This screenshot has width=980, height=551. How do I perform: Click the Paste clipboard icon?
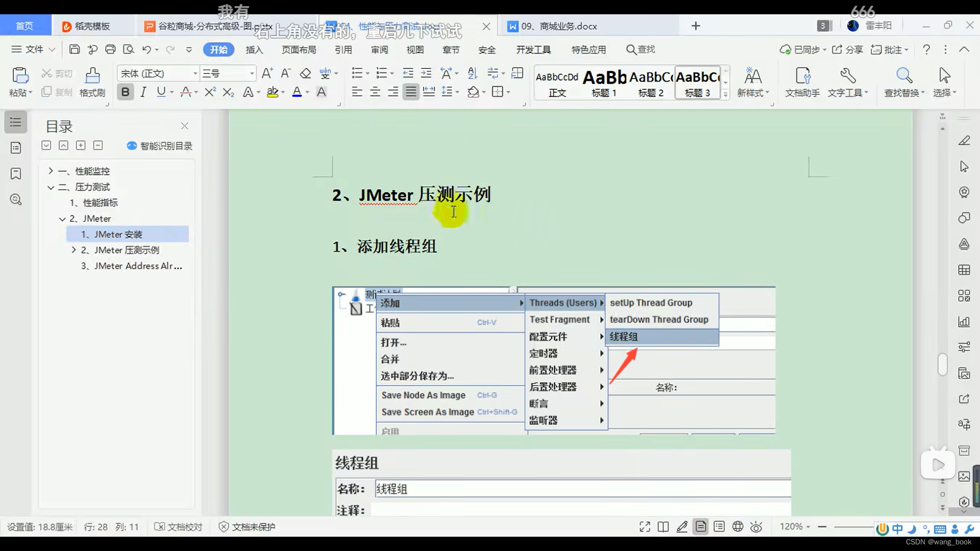coord(20,76)
